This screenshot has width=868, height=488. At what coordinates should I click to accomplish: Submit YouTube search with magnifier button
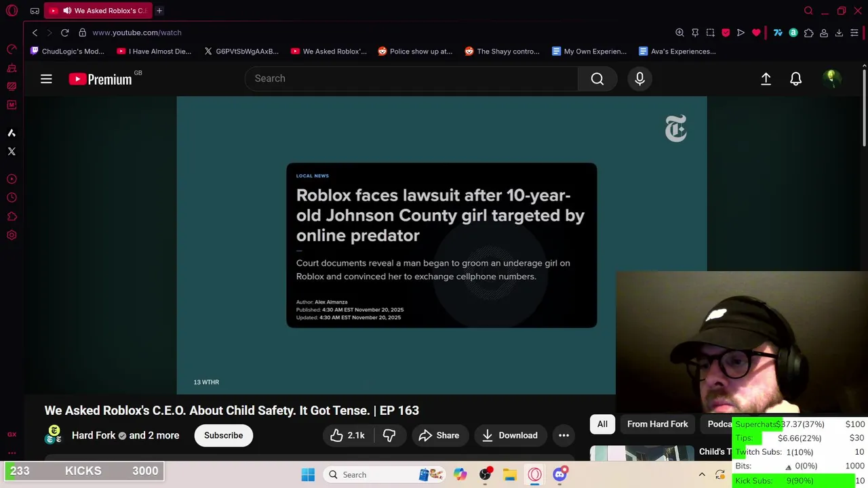[597, 79]
